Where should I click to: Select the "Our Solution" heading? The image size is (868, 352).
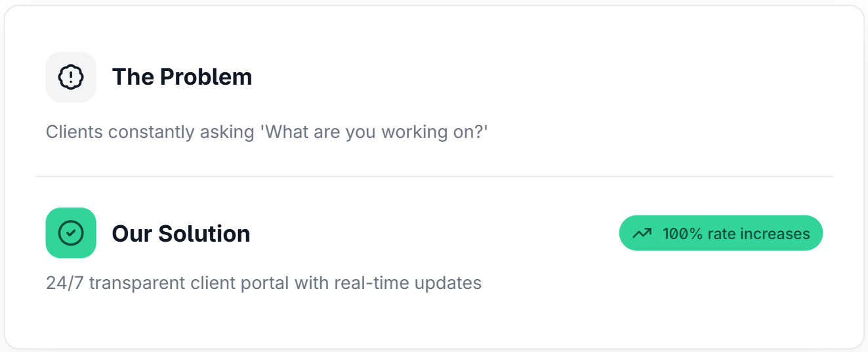tap(181, 234)
